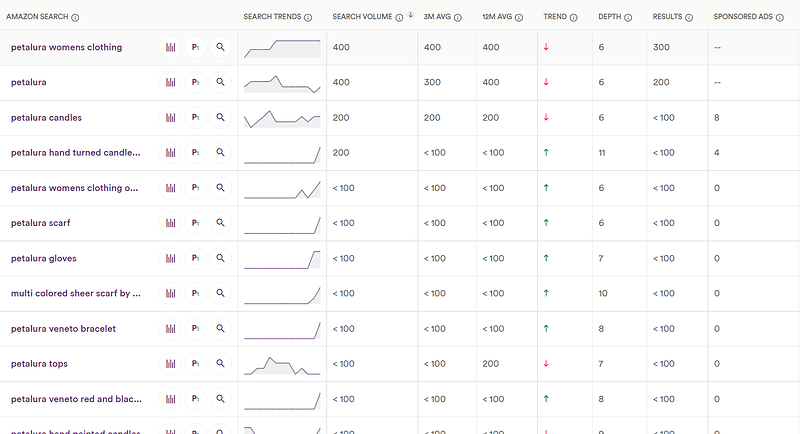Click info icon next to 12M AVG header
The height and width of the screenshot is (434, 800).
click(x=519, y=17)
